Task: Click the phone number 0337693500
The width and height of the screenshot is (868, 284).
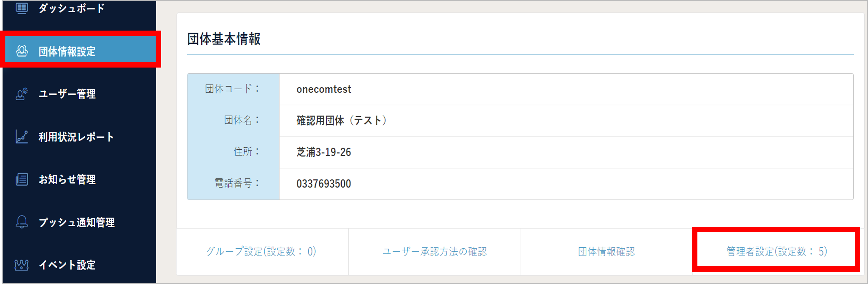Action: 323,184
